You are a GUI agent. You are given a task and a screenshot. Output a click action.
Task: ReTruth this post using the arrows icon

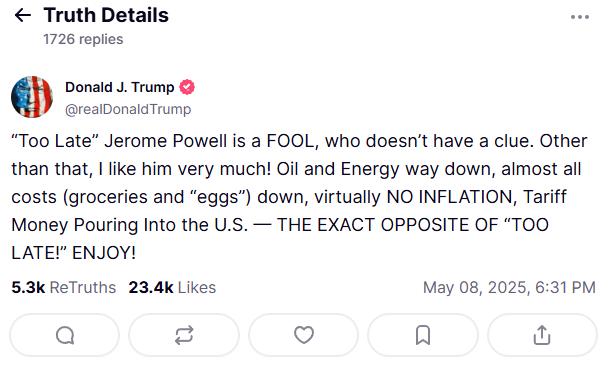click(x=184, y=335)
